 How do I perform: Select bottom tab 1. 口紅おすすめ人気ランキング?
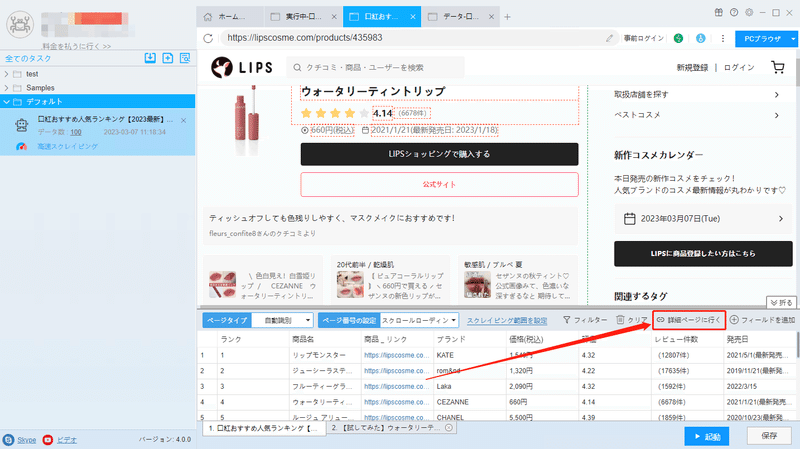[x=263, y=428]
